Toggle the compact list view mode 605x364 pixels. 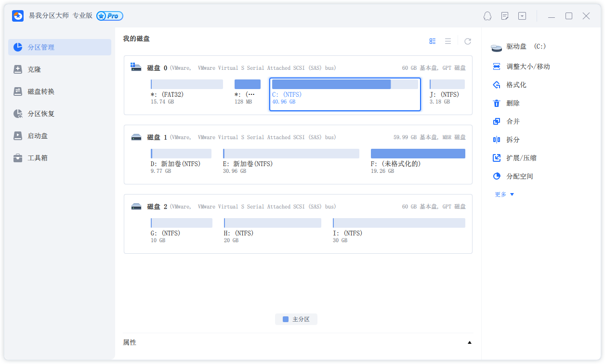pos(447,41)
